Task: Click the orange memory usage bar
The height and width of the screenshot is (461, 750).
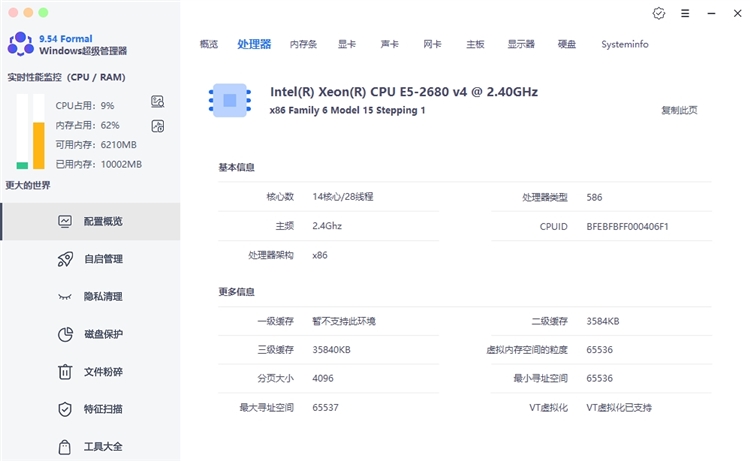Action: (x=39, y=146)
